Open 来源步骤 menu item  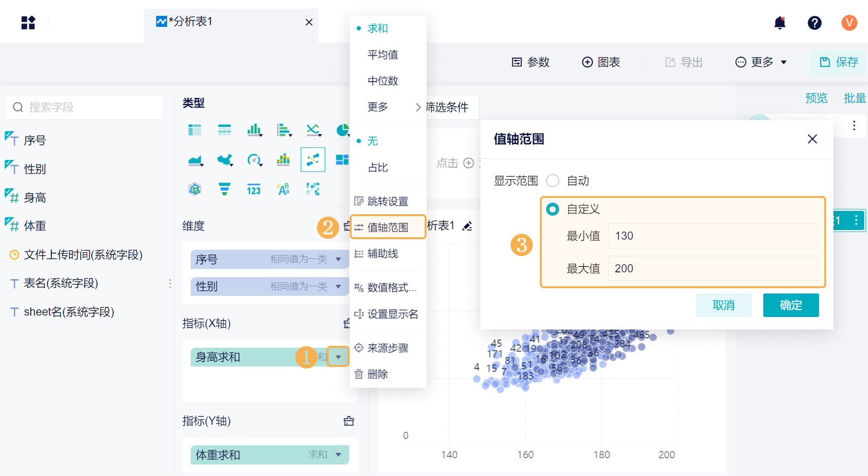(388, 348)
